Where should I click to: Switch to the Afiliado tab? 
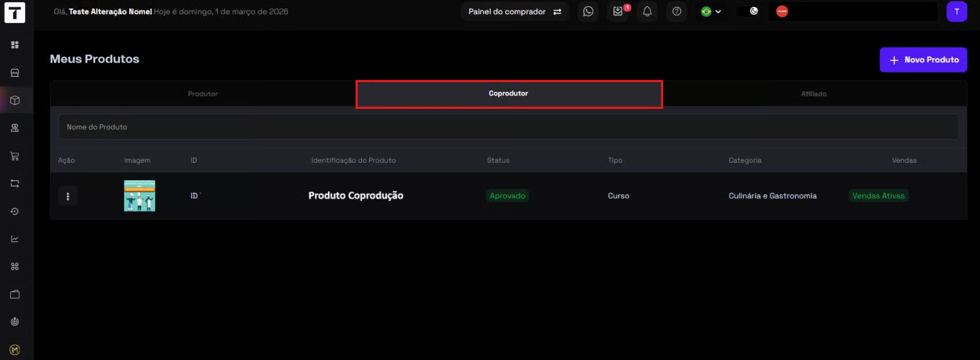pos(814,94)
